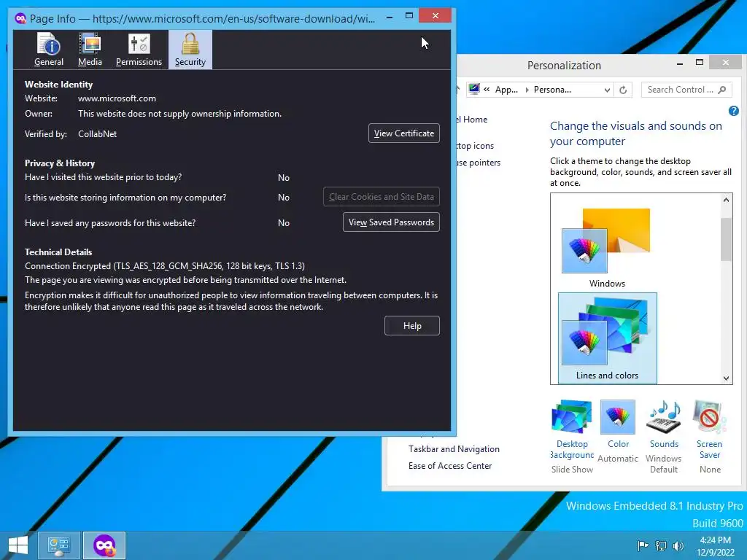Click the Page Info title bar browser icon
This screenshot has width=747, height=560.
20,18
